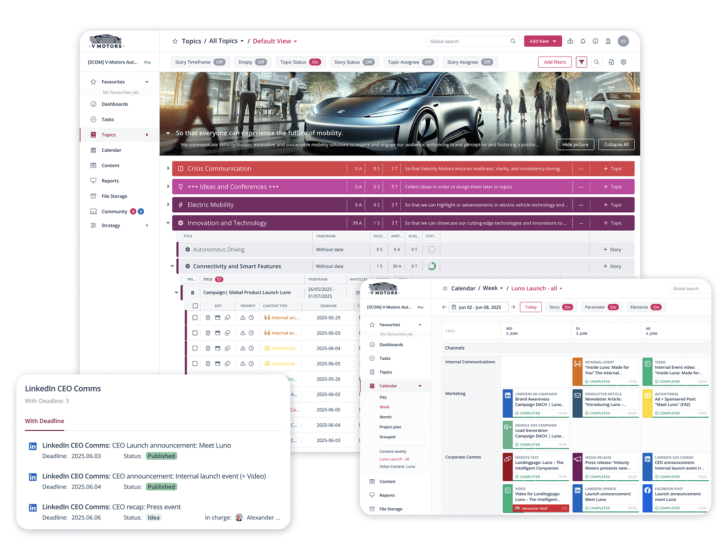Delete the first Internal article row via trash icon
The image size is (728, 560).
207,317
